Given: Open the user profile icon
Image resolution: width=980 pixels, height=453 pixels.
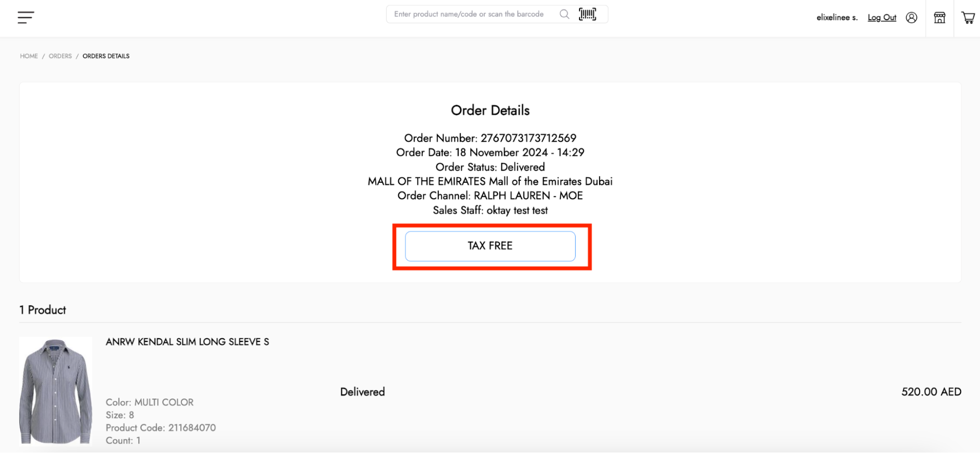Looking at the screenshot, I should (x=911, y=18).
